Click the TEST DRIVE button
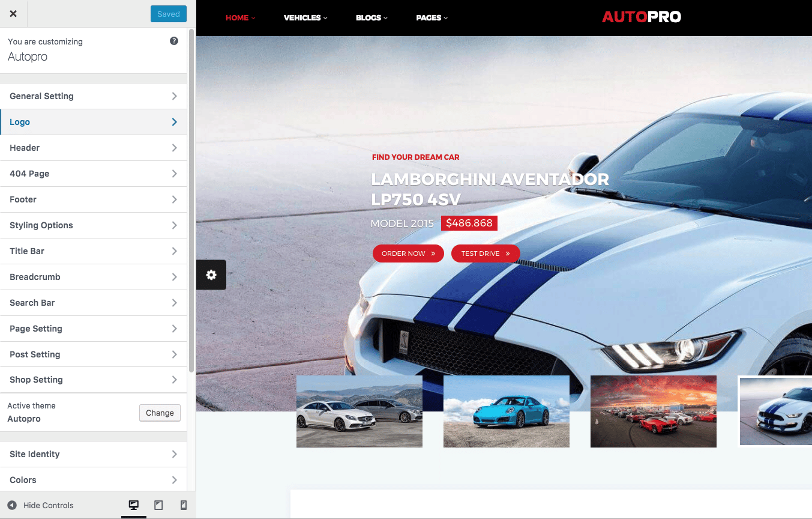Screen dimensions: 812x519 click(x=486, y=253)
